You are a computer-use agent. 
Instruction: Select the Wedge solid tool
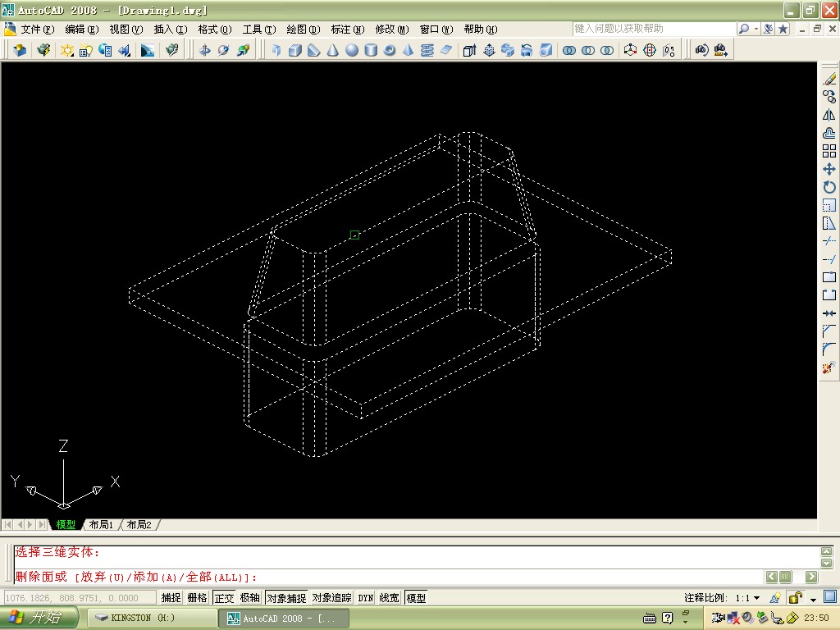[314, 50]
